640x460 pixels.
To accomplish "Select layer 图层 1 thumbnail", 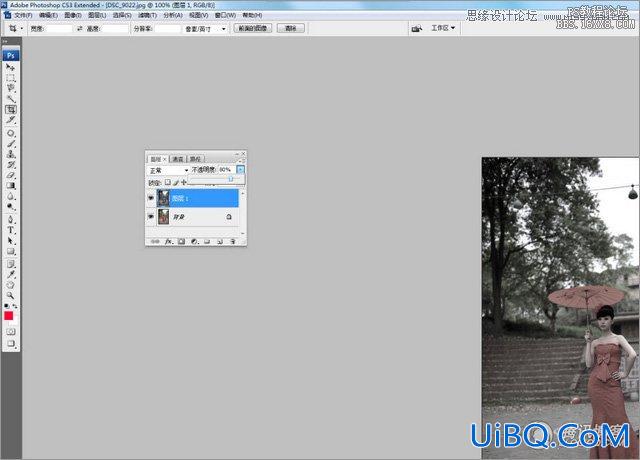I will pos(163,198).
